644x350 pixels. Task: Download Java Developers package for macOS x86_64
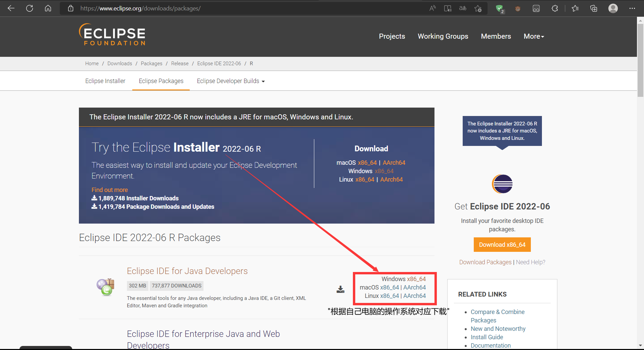(389, 287)
